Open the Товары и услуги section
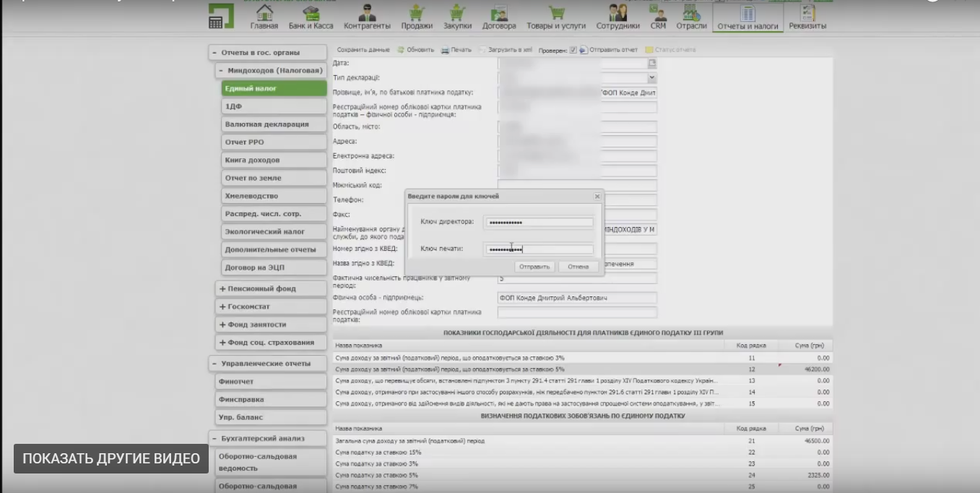This screenshot has height=493, width=980. (556, 17)
